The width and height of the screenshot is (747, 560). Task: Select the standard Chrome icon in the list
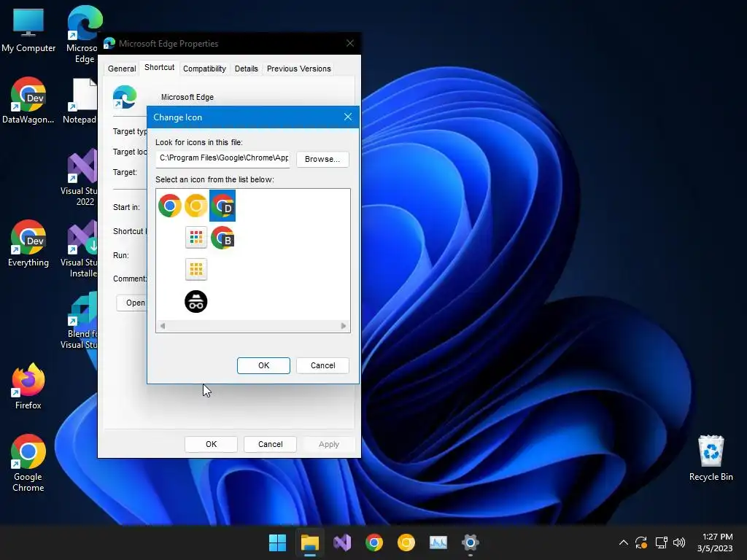(169, 206)
